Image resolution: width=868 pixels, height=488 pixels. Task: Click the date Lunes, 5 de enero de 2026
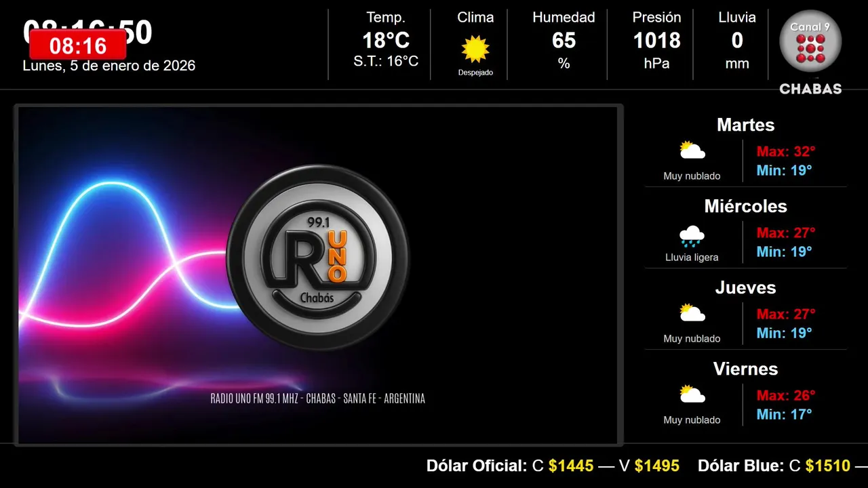pos(109,66)
